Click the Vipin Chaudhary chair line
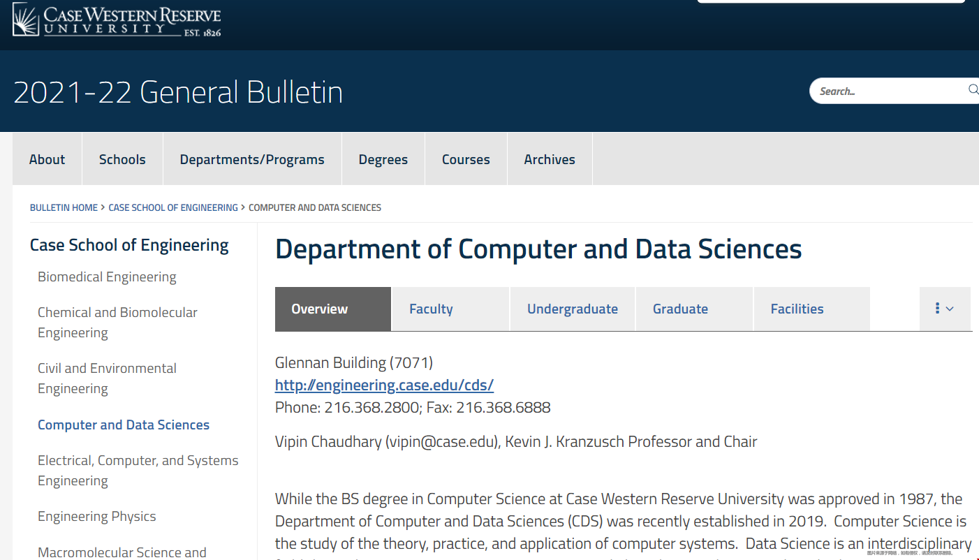This screenshot has width=979, height=560. tap(516, 441)
